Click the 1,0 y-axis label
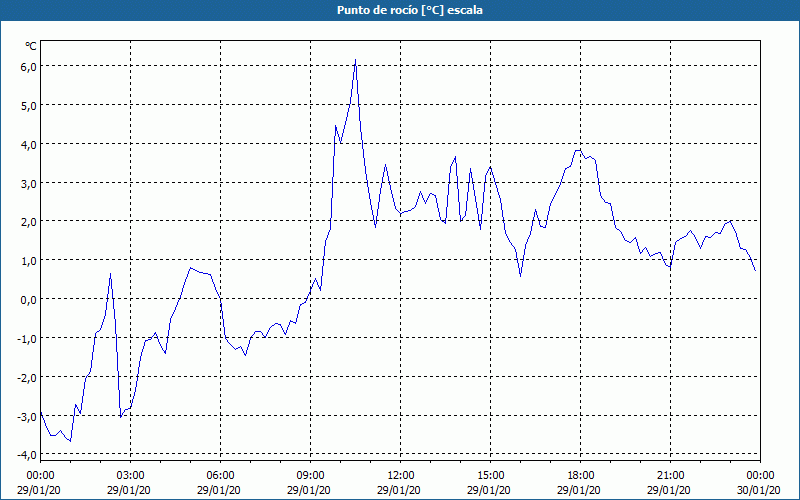800x500 pixels. point(29,261)
